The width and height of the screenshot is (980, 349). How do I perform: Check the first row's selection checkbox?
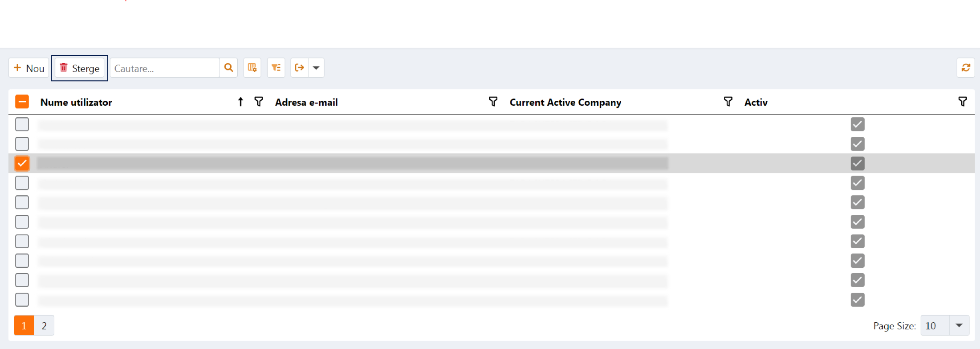22,124
